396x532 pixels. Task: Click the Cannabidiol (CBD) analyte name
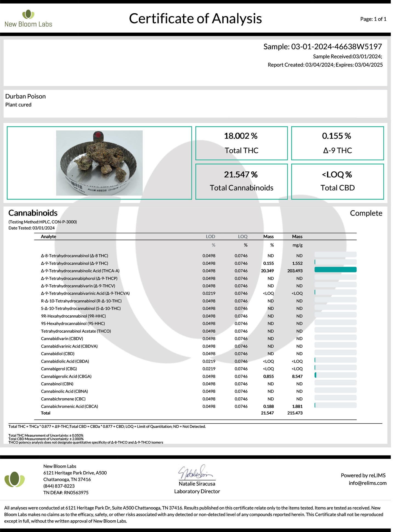coord(58,354)
